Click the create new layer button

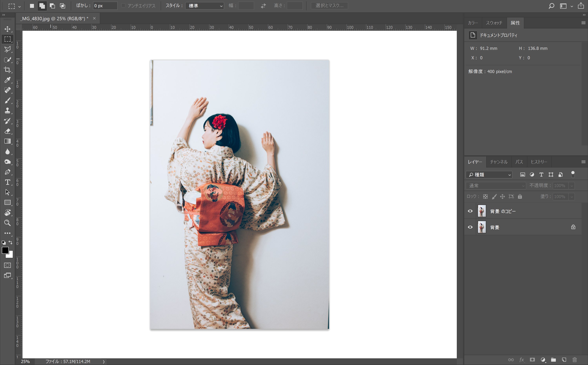[x=564, y=360]
